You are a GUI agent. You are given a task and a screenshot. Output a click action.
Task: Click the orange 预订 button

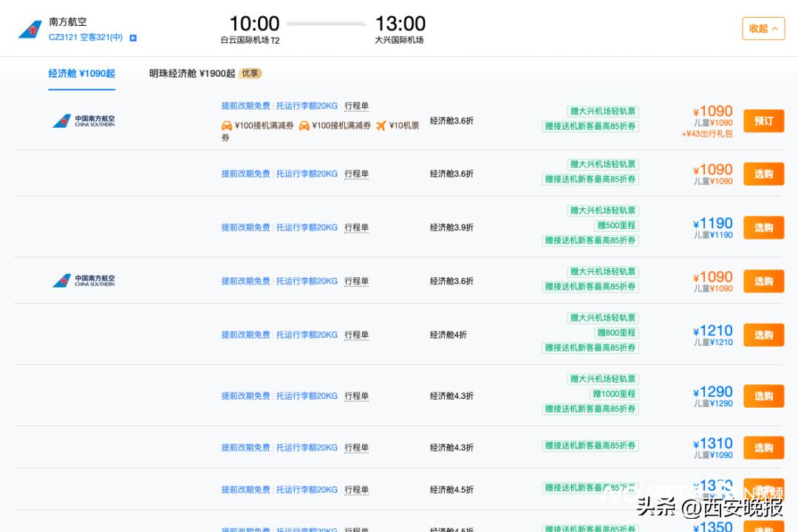tap(763, 121)
